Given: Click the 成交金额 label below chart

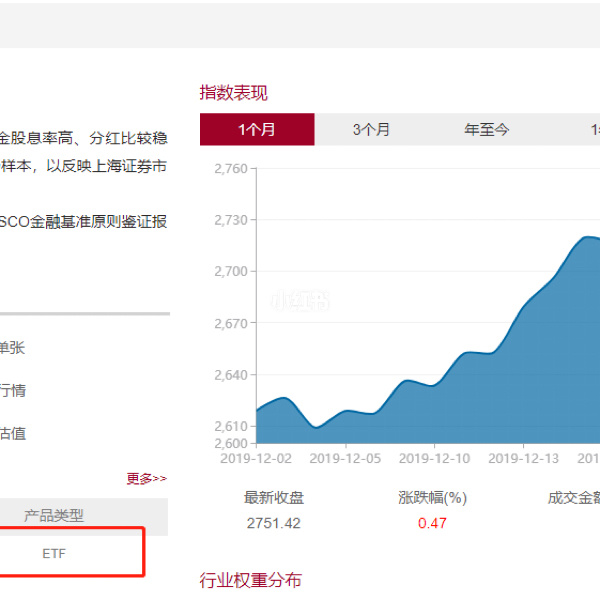Looking at the screenshot, I should tap(573, 498).
